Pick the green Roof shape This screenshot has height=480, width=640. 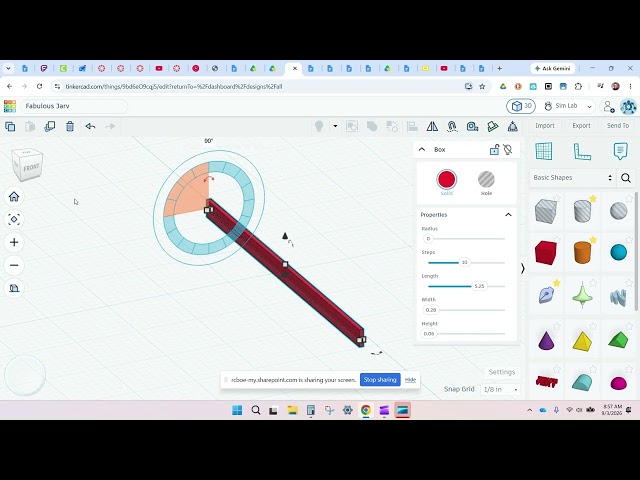coord(619,340)
